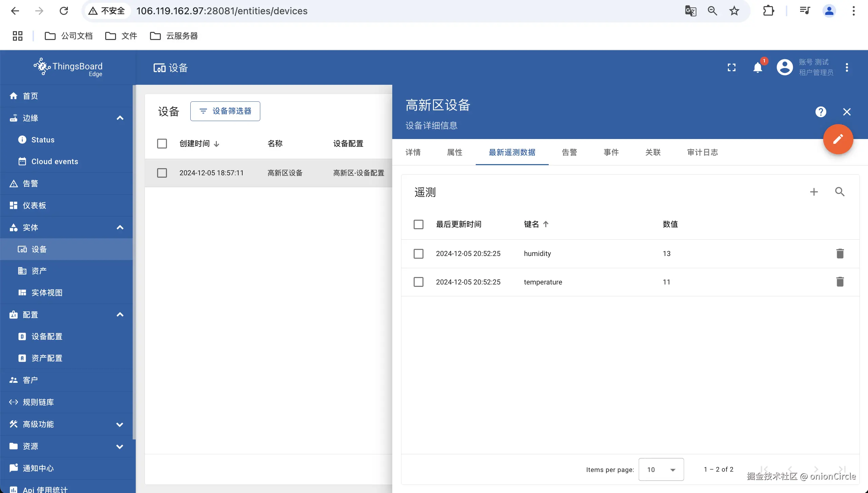This screenshot has height=493, width=868.
Task: Delete the humidity telemetry row
Action: tap(840, 254)
